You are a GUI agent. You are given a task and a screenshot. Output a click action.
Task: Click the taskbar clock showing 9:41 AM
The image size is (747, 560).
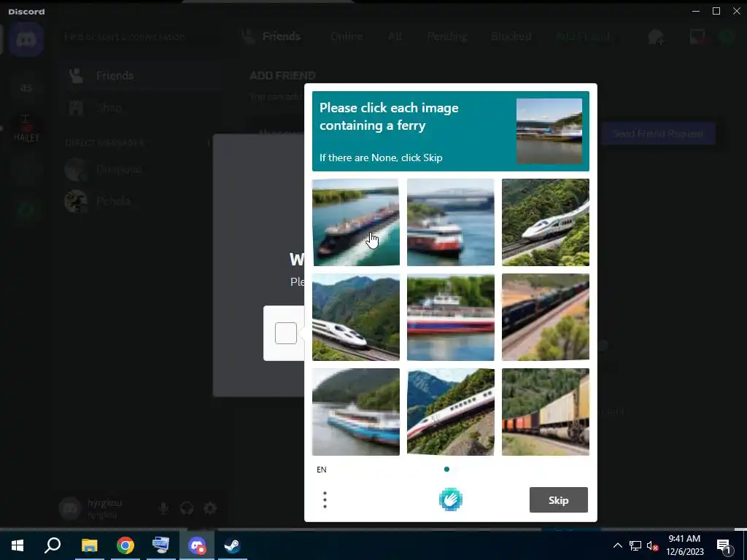pos(684,545)
